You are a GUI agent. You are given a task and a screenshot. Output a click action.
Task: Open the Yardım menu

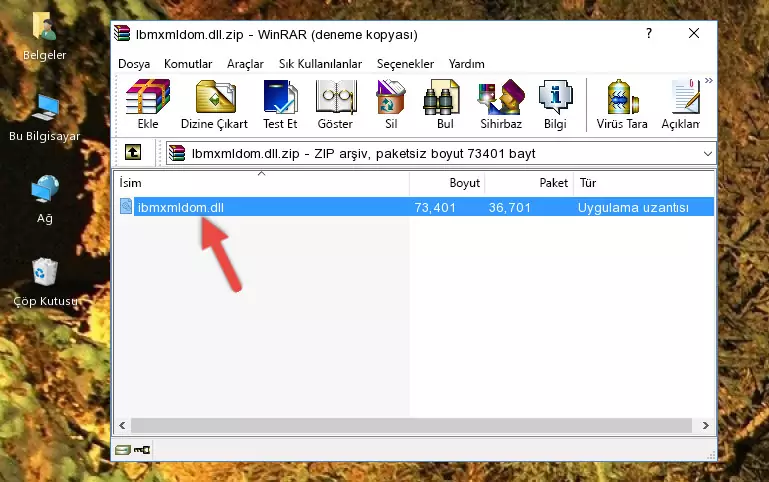coord(466,64)
